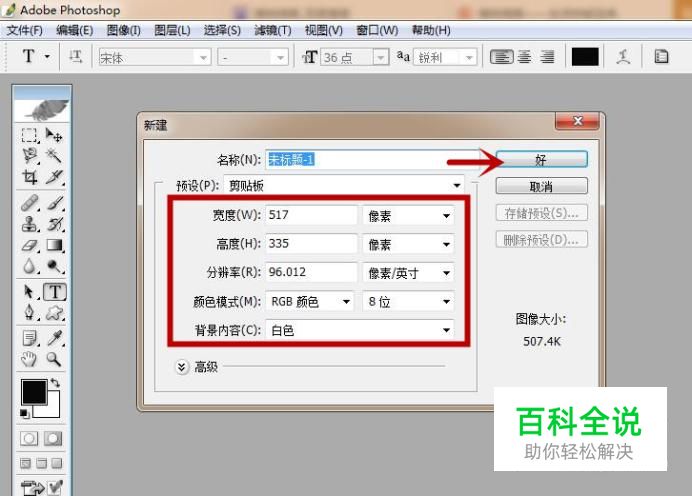Select the Custom Shape tool
Viewport: 692px width, 496px height.
pos(54,313)
